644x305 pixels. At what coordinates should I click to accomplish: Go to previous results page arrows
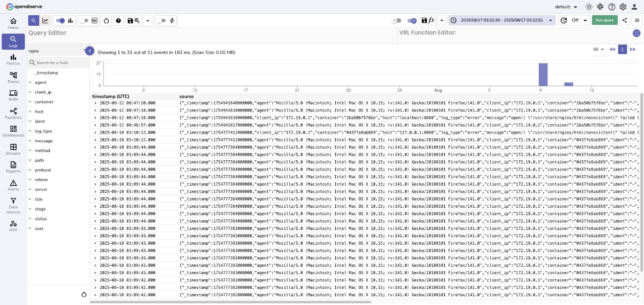pos(612,49)
